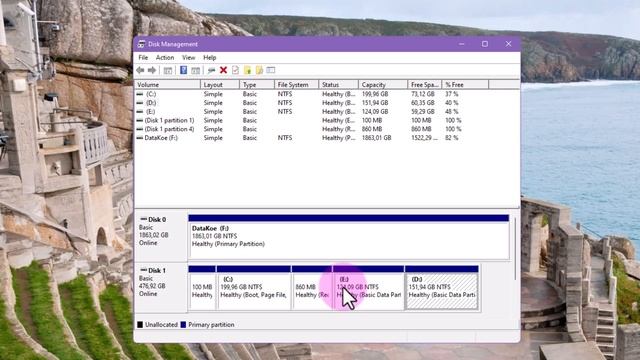Click the Show/Hide Console Tree icon

click(x=168, y=70)
